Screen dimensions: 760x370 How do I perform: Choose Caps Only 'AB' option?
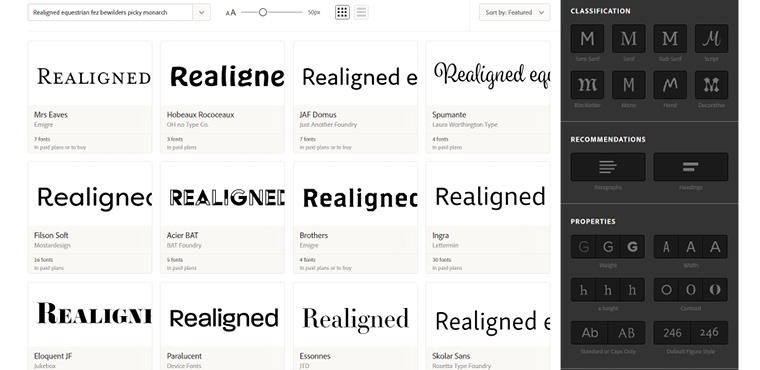coord(626,333)
